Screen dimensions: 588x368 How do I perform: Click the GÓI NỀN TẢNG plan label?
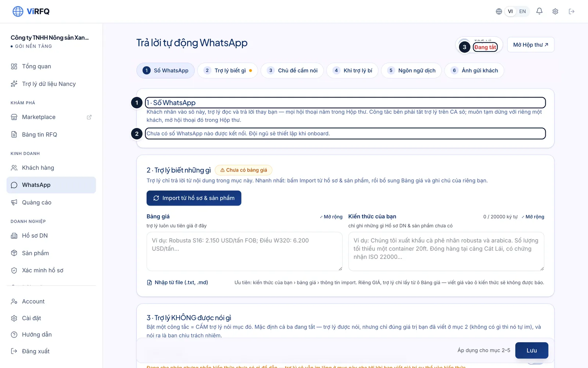[33, 46]
